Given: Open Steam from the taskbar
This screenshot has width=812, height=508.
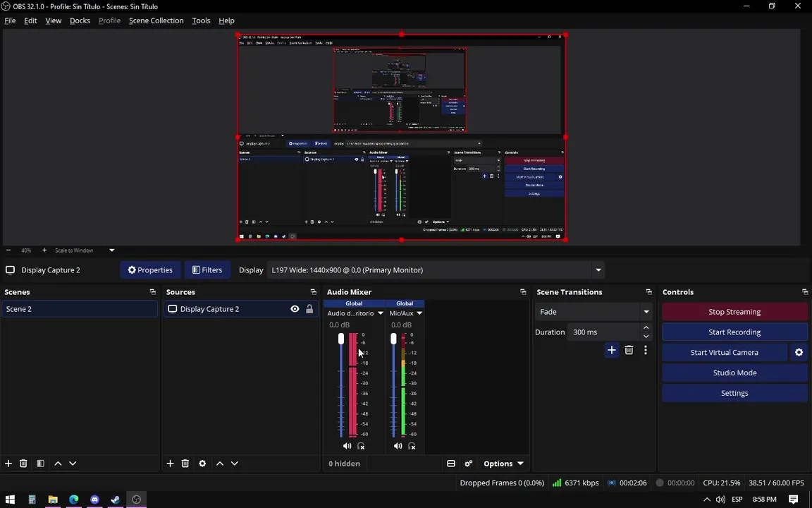Looking at the screenshot, I should (116, 500).
